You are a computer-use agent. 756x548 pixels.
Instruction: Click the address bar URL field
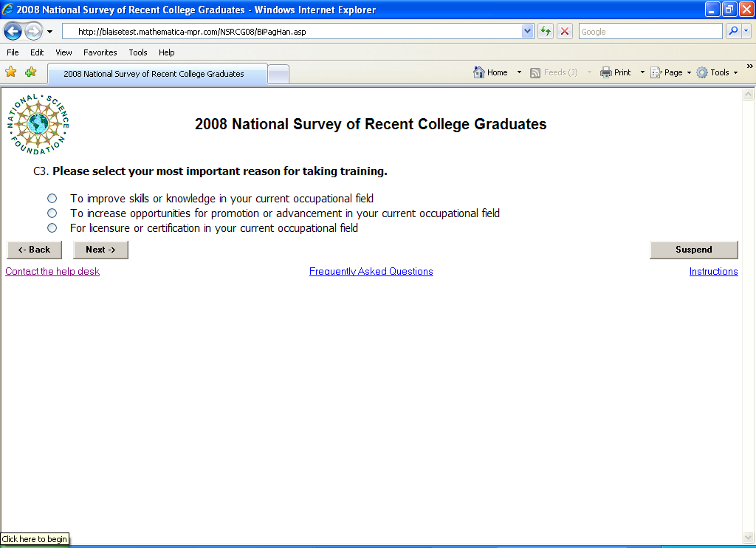tap(292, 32)
